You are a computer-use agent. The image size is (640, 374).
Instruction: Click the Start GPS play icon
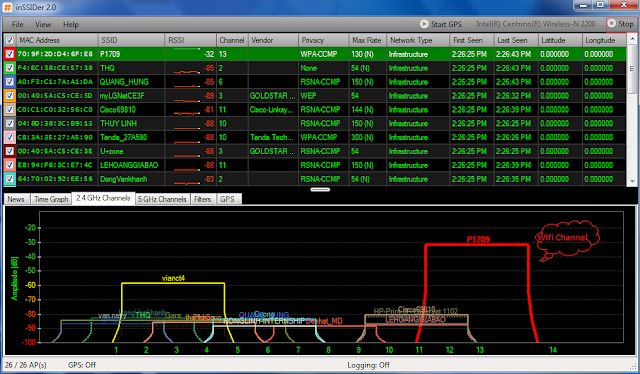424,24
